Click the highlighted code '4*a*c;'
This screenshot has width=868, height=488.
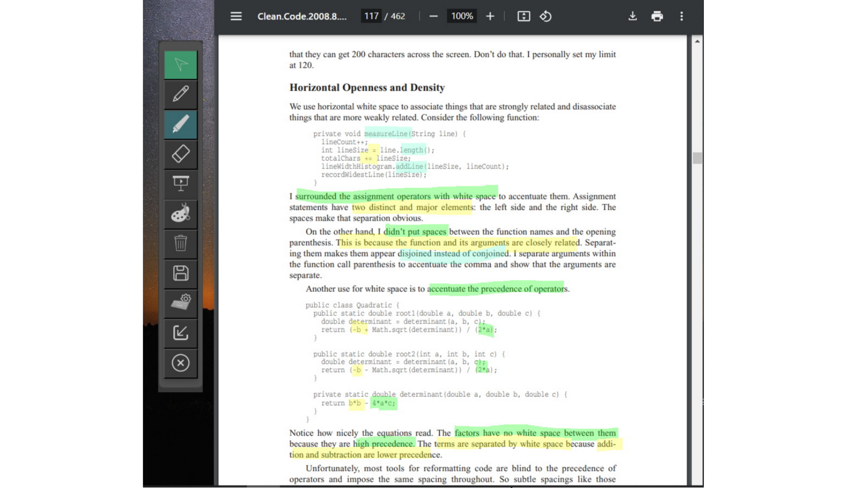(x=383, y=403)
